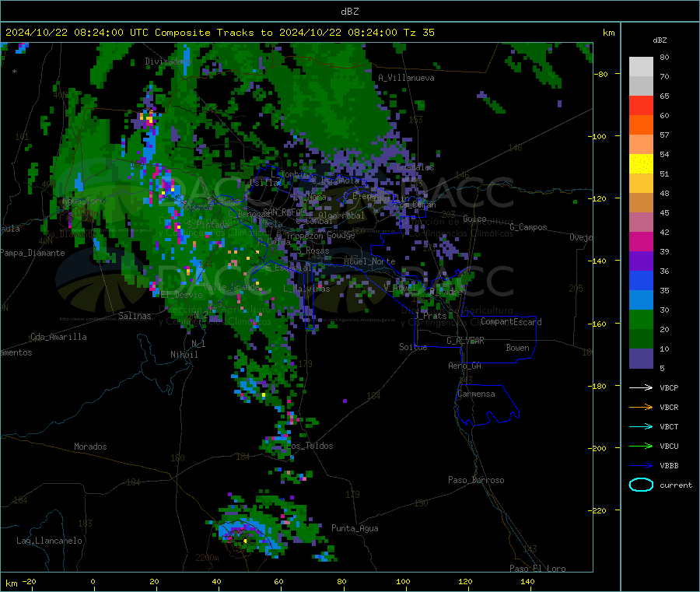Screen dimensions: 700x592
Task: Click the 2200m elevation contour label
Action: (x=207, y=558)
